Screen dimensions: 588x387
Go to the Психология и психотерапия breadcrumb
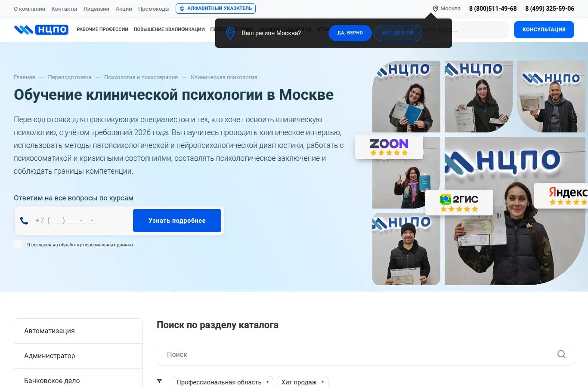pos(141,77)
